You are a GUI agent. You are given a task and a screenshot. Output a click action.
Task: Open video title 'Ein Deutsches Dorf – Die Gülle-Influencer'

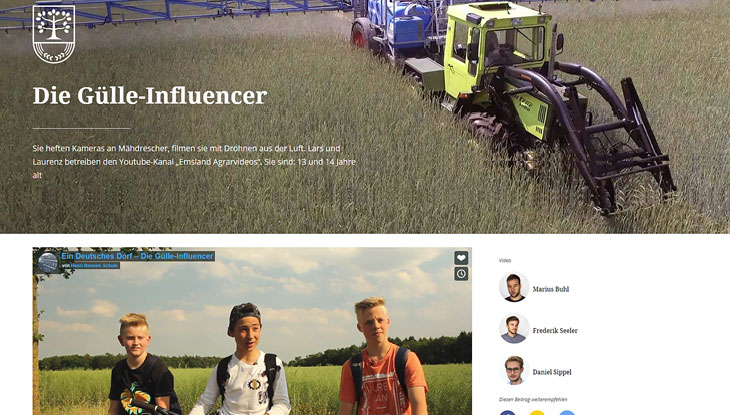[137, 256]
